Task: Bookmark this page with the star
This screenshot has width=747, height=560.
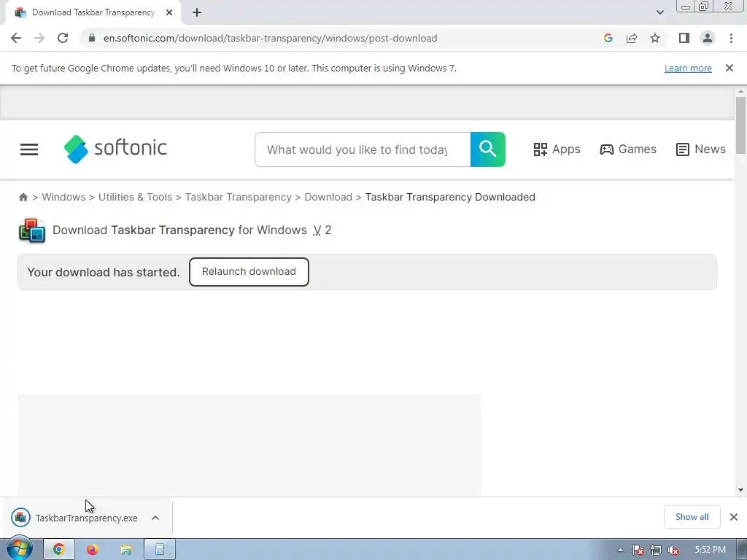Action: (x=656, y=38)
